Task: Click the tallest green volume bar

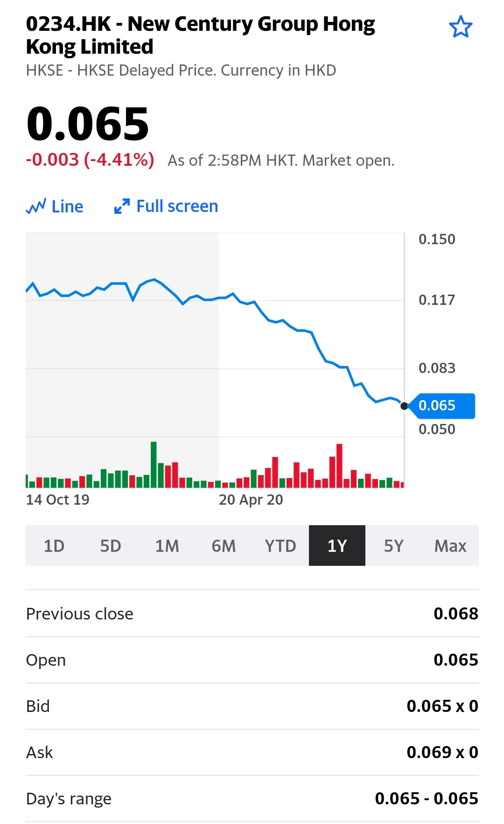Action: [x=154, y=465]
